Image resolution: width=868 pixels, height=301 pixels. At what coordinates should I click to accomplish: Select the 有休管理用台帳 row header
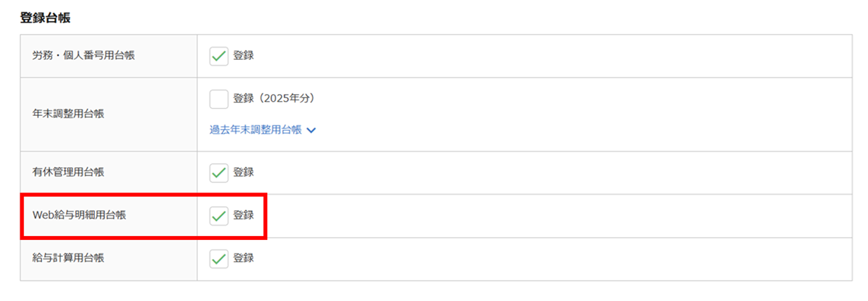(68, 173)
